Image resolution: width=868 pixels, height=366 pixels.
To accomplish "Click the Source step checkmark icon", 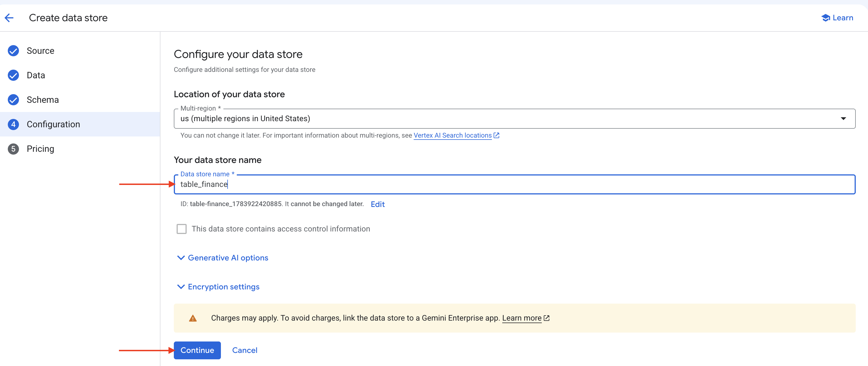I will [13, 51].
